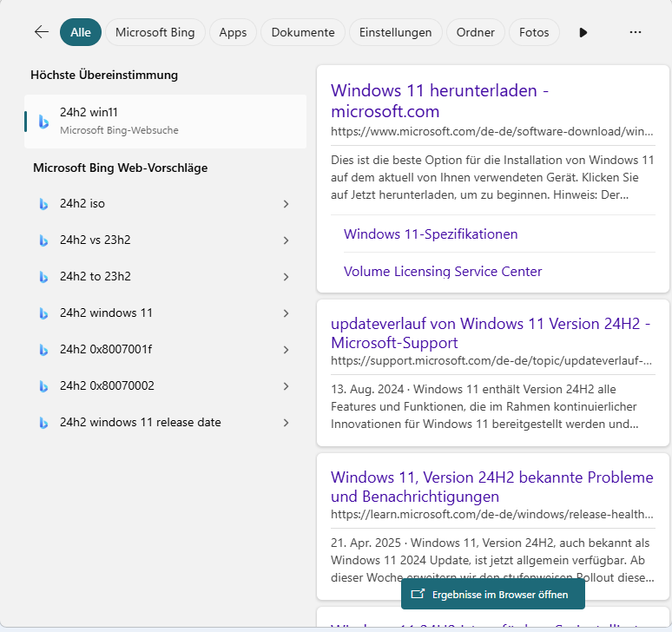Click the open-in-browser icon on the teal button

[418, 594]
